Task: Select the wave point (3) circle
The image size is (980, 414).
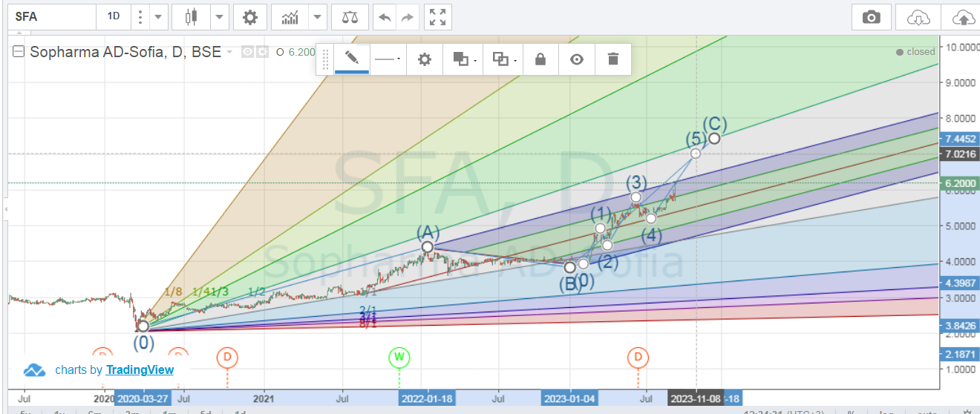Action: (x=636, y=197)
